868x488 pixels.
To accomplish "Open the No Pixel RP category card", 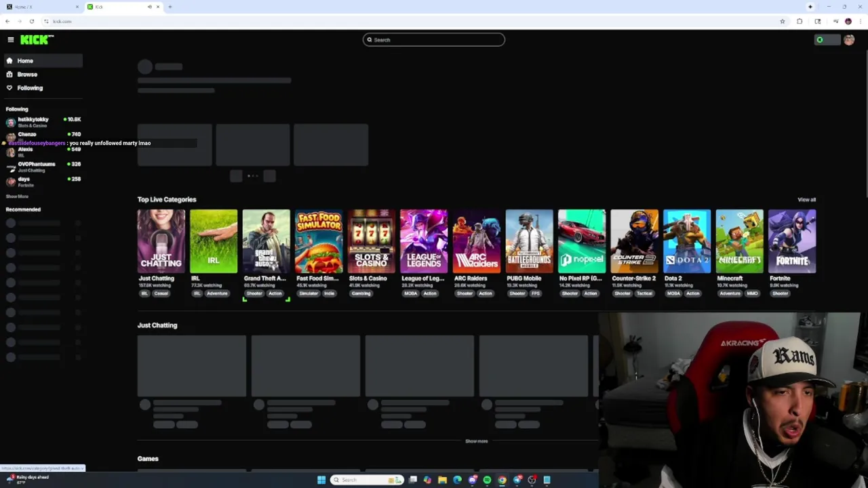I will [x=582, y=241].
